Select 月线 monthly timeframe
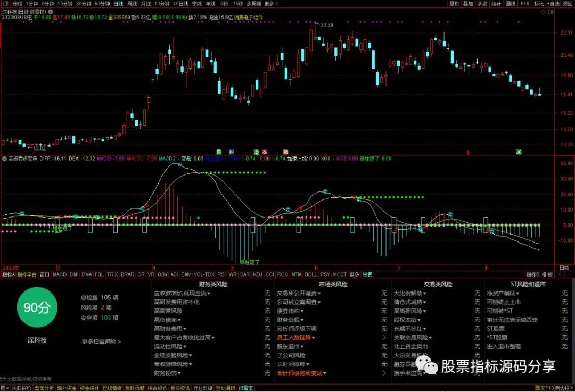Viewport: 575px width, 392px height. pyautogui.click(x=146, y=3)
